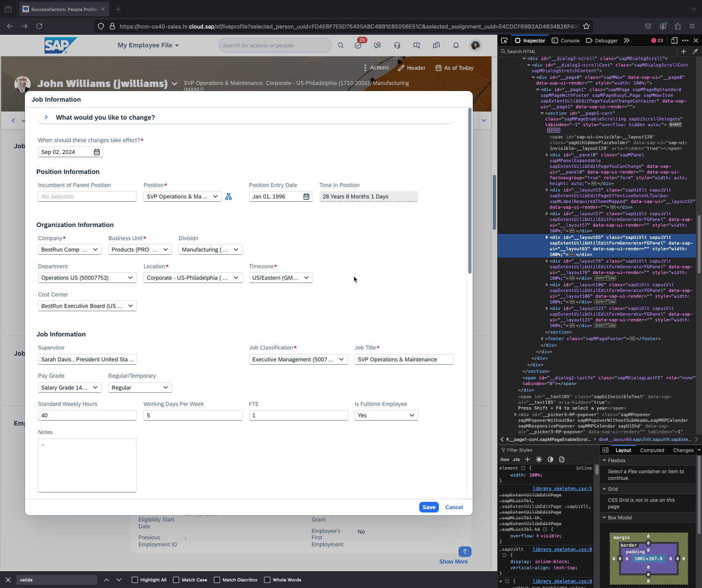Screen dimensions: 702x588
Task: Toggle light color scheme simulation
Action: (539, 459)
